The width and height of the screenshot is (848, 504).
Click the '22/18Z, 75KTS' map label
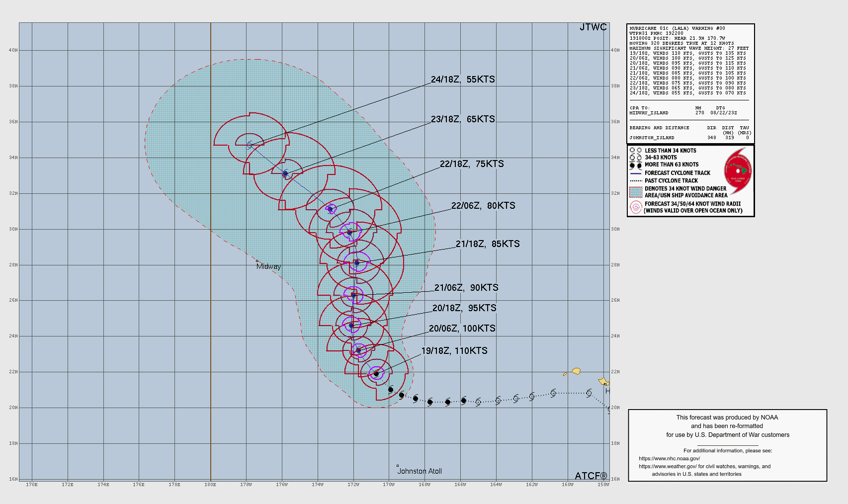coord(472,164)
